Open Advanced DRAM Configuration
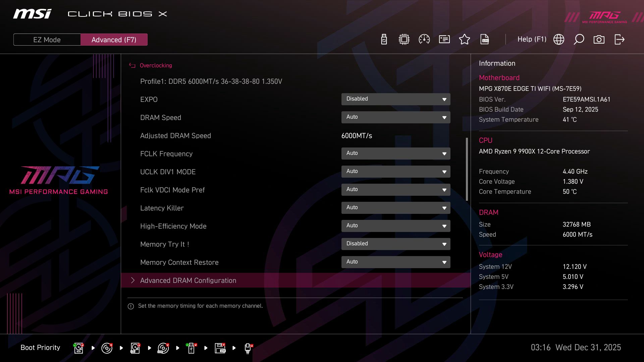Image resolution: width=644 pixels, height=362 pixels. (188, 281)
